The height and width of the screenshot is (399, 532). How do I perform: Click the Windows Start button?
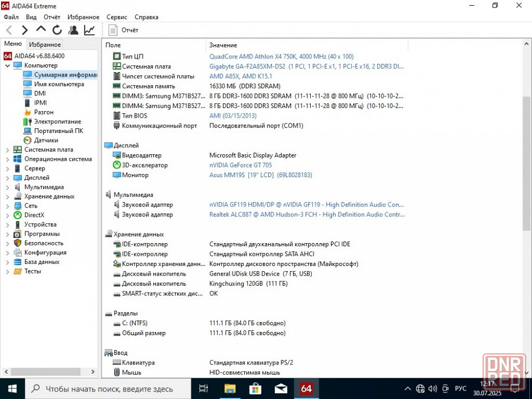pos(12,389)
